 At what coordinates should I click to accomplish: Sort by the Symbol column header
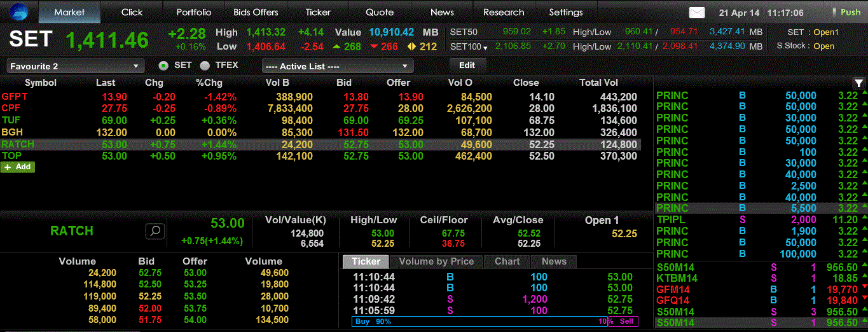pos(41,83)
